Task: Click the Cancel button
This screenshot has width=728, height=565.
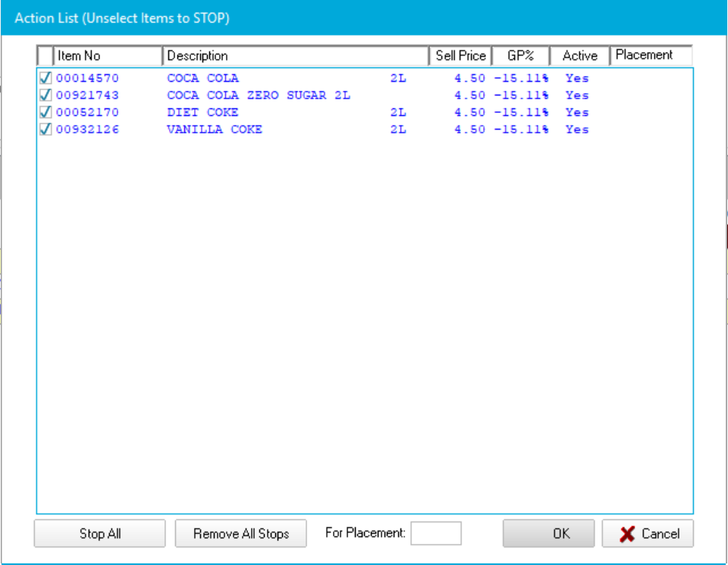Action: pyautogui.click(x=648, y=534)
